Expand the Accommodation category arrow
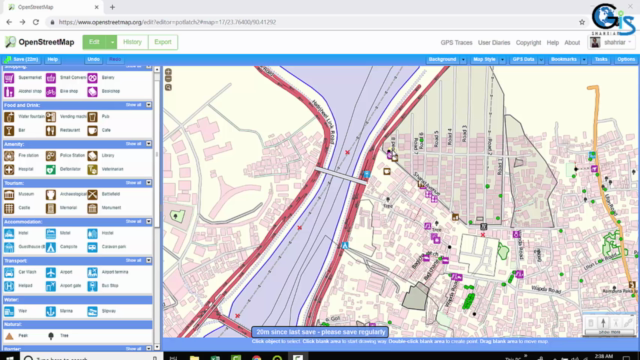The height and width of the screenshot is (360, 640). (x=149, y=222)
